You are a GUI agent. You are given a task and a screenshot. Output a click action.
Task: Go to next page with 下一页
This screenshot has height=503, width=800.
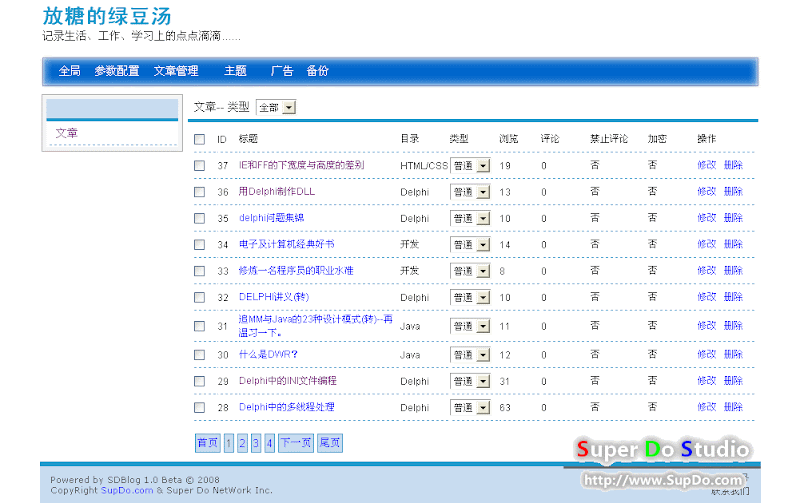(x=296, y=443)
